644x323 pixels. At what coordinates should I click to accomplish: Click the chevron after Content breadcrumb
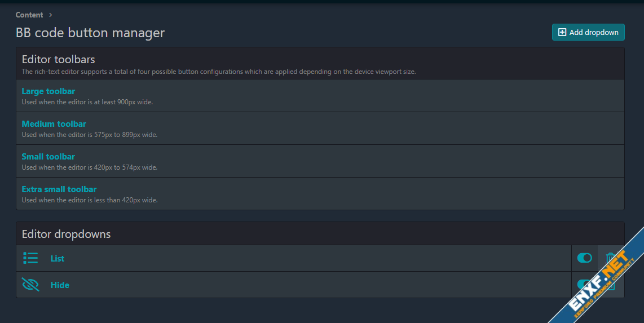pos(50,15)
